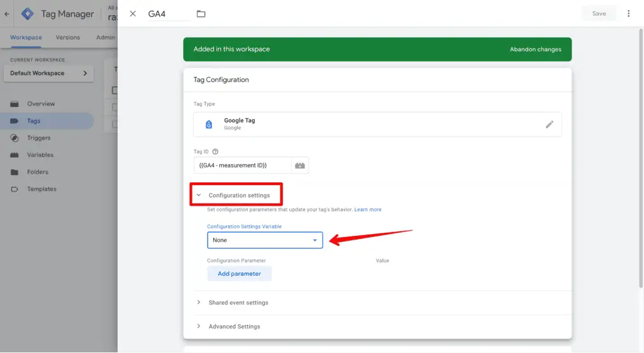Screen dimensions: 644x353
Task: Open the Learn more link
Action: tap(367, 210)
